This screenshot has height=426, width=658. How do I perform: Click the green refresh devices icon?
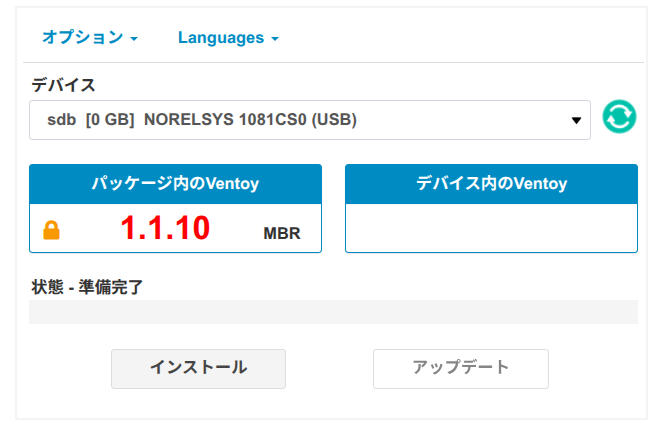tap(619, 118)
